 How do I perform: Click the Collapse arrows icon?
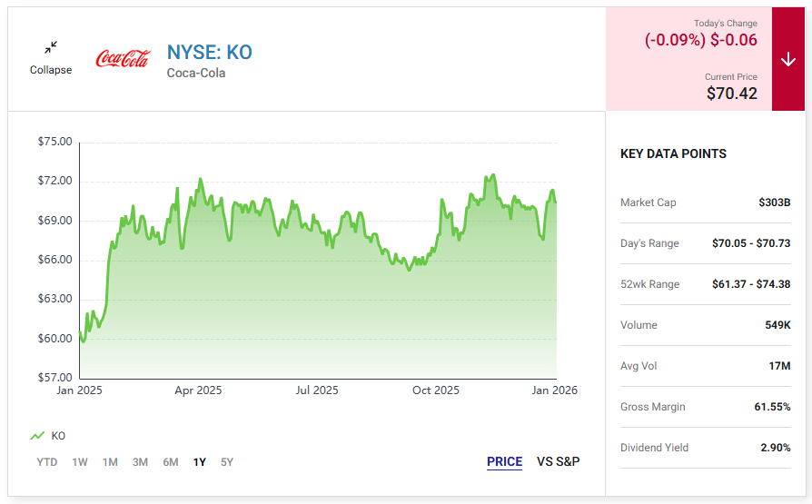51,47
